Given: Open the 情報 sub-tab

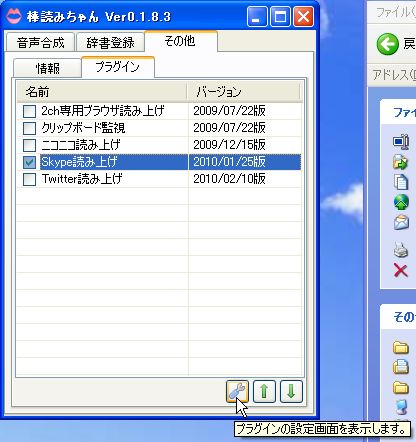Looking at the screenshot, I should [48, 68].
